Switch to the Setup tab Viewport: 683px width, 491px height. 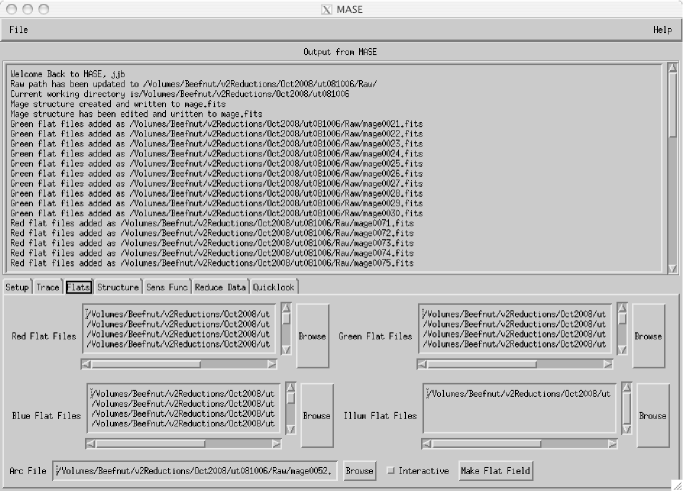click(17, 287)
